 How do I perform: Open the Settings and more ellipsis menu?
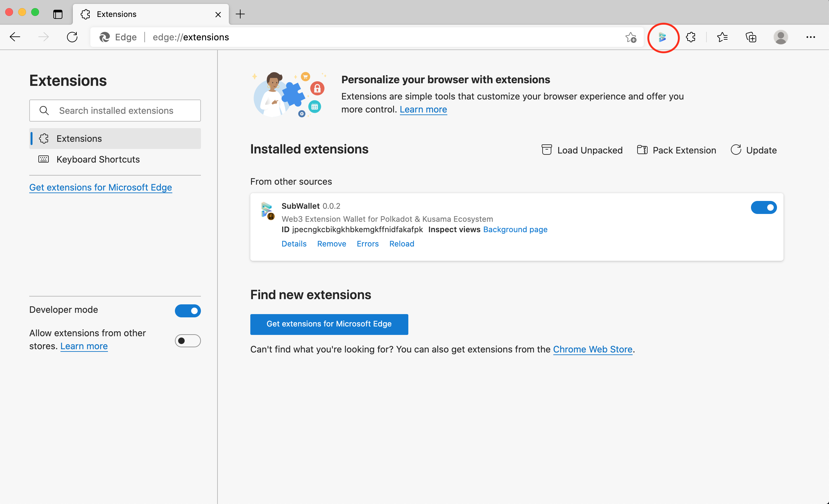click(810, 37)
